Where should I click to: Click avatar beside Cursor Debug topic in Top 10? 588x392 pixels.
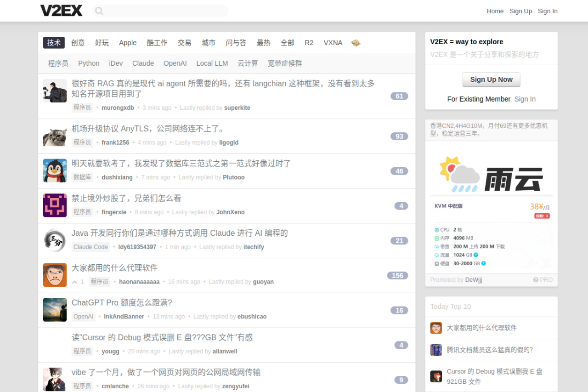click(436, 376)
